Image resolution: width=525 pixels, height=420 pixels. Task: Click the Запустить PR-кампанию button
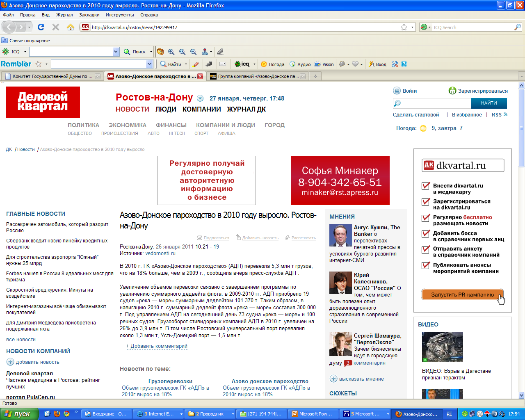(x=462, y=294)
